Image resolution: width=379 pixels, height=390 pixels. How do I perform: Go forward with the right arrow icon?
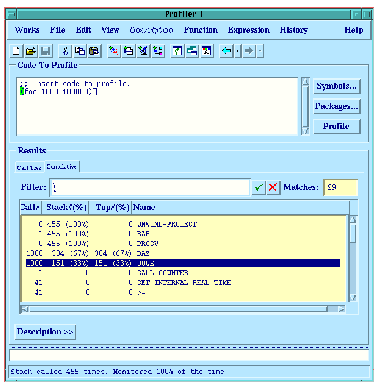(249, 51)
